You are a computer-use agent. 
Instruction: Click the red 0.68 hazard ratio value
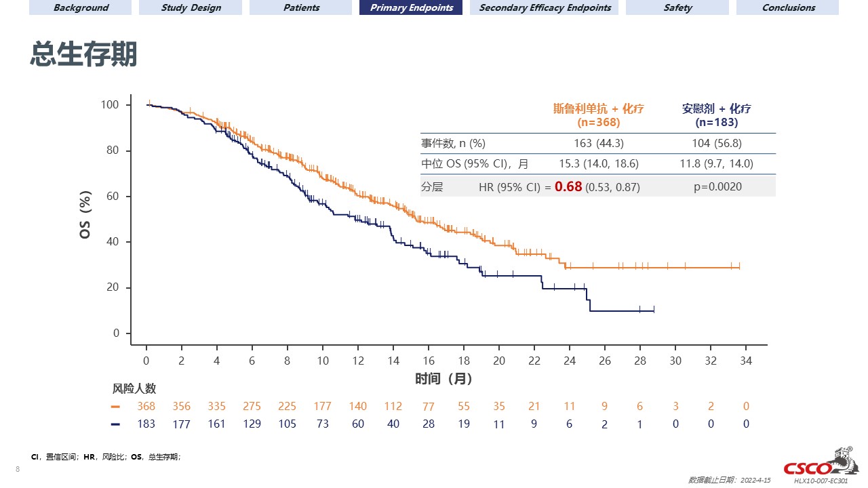pos(568,186)
